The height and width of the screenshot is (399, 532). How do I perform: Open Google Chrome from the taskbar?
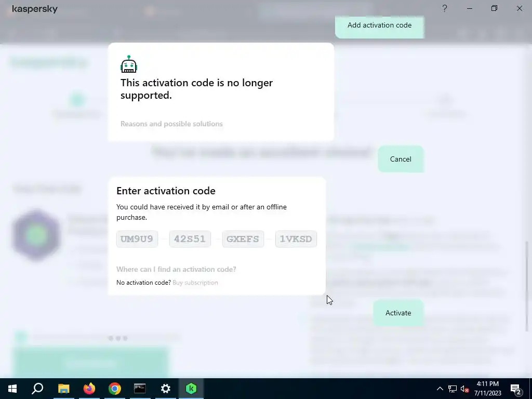(x=115, y=389)
